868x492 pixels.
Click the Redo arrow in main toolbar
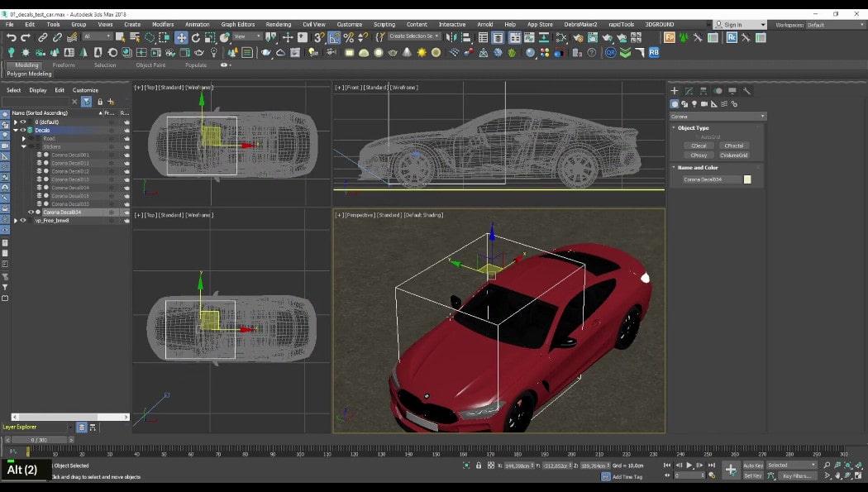(x=26, y=38)
